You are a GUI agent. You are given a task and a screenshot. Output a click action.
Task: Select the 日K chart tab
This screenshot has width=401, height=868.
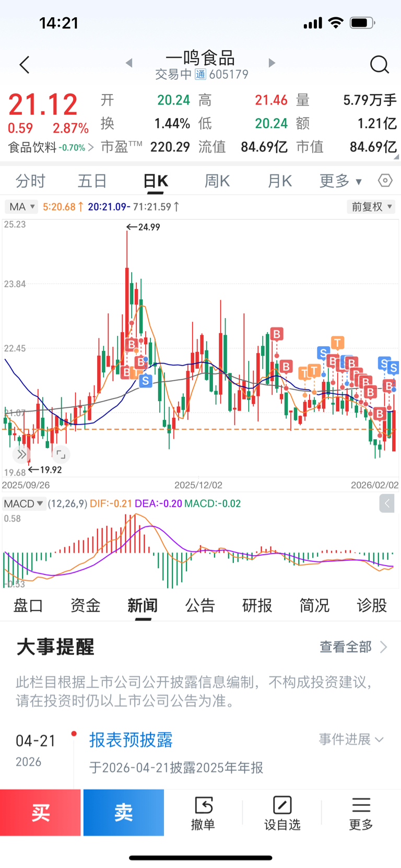point(156,181)
